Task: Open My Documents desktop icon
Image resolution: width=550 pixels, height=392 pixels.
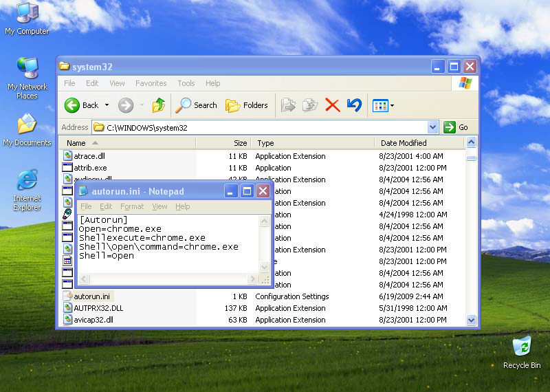Action: pos(27,129)
